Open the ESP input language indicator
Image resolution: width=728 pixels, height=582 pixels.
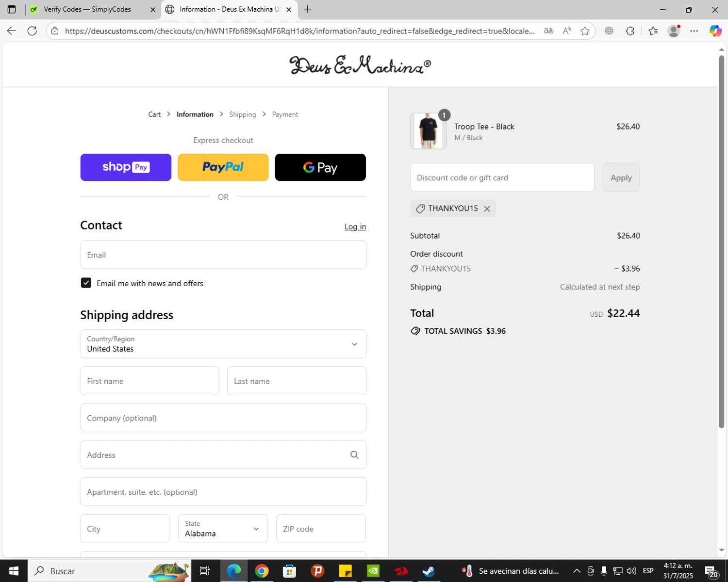point(648,571)
